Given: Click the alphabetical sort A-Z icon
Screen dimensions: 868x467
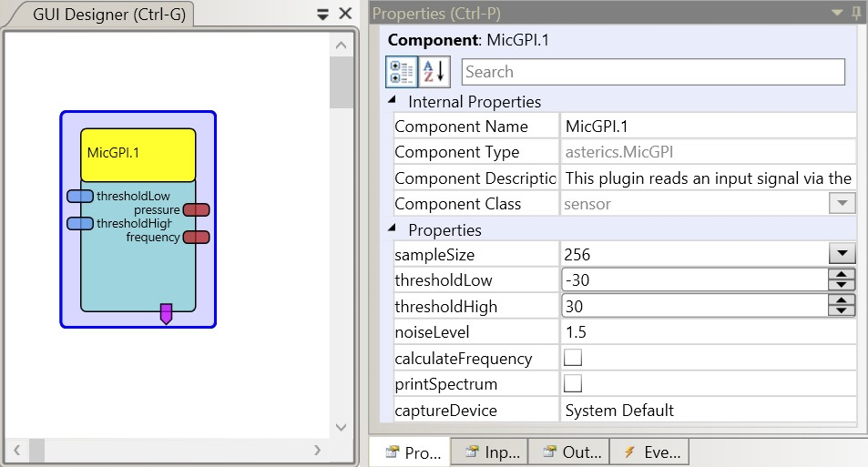Looking at the screenshot, I should [x=434, y=72].
